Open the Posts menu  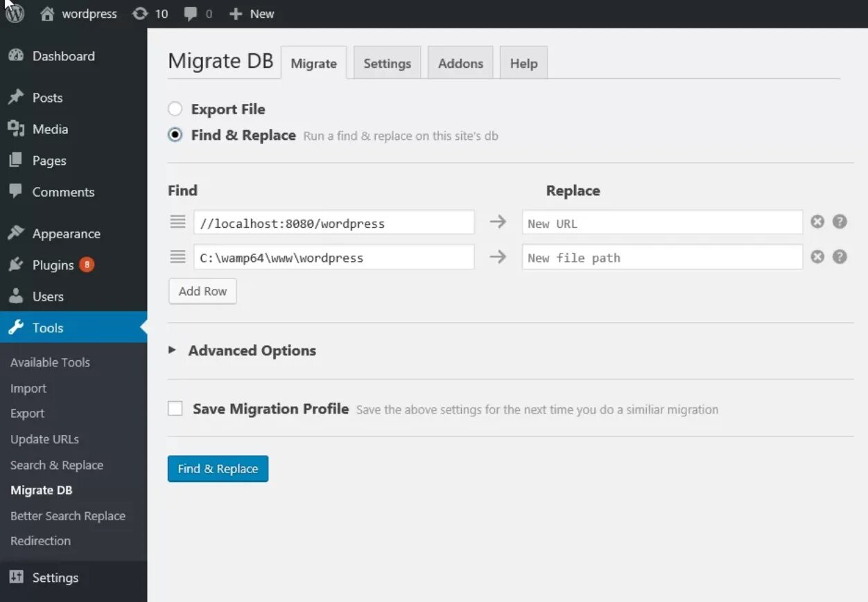coord(73,98)
